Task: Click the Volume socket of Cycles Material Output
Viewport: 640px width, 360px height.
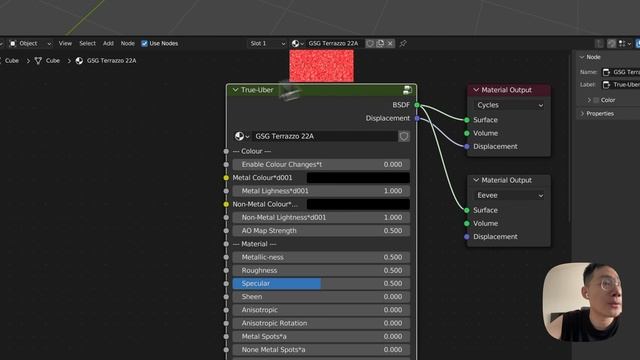Action: coord(467,133)
